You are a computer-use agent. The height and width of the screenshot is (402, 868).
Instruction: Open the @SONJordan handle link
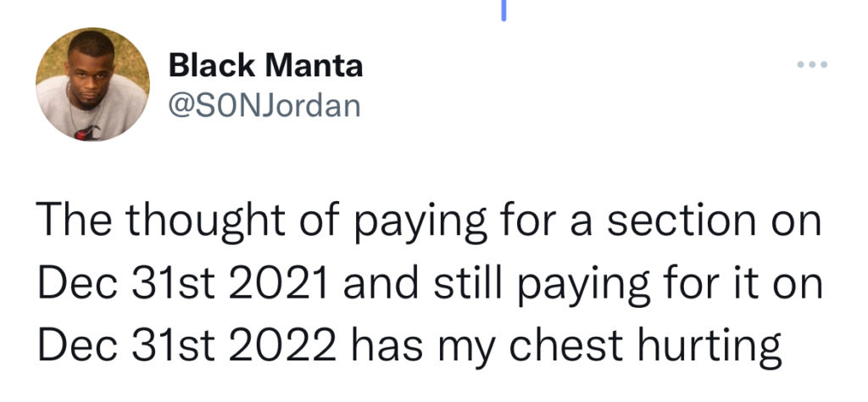coord(264,105)
